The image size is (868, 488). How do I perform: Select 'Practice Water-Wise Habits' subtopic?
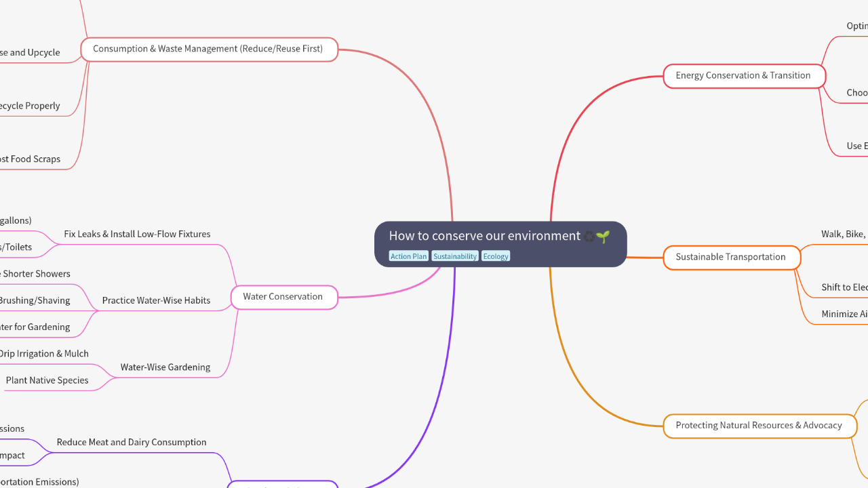point(156,301)
